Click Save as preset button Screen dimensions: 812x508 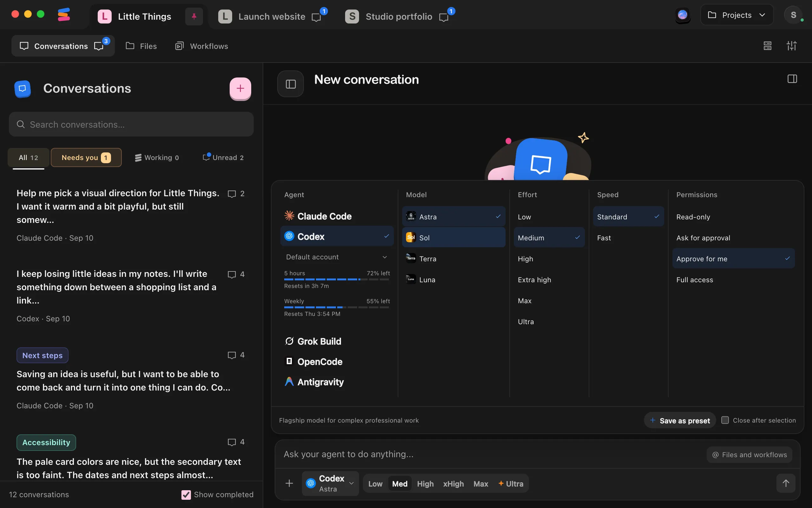[x=680, y=420]
